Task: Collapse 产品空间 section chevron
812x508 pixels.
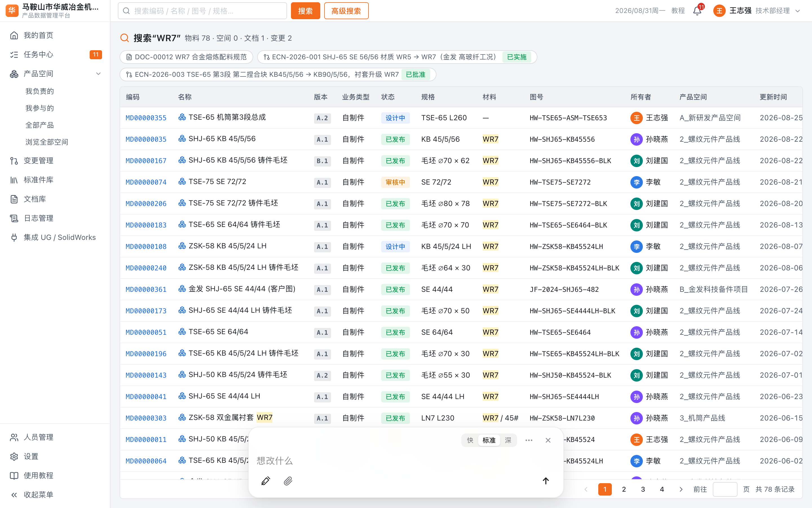Action: coord(98,74)
